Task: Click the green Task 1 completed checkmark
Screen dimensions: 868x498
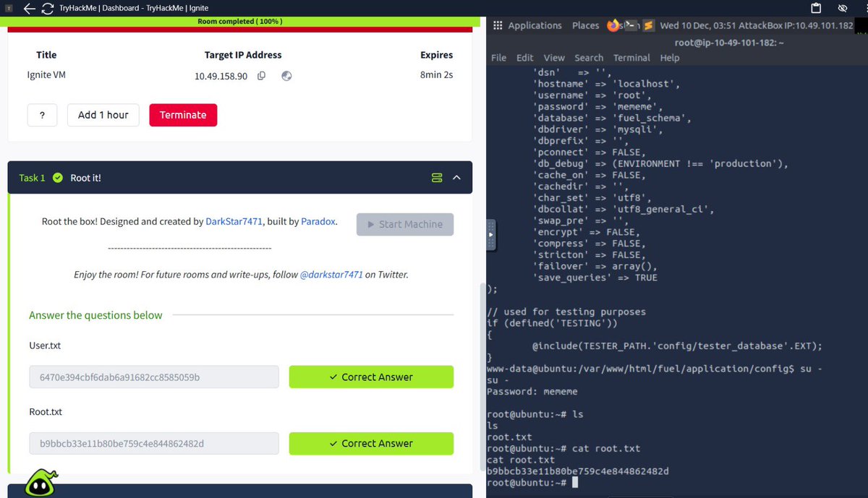Action: (58, 178)
